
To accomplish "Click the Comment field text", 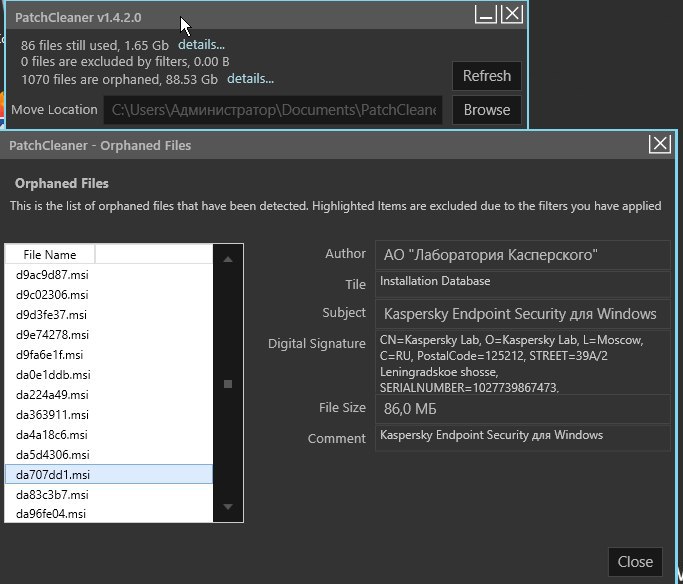I will (523, 438).
